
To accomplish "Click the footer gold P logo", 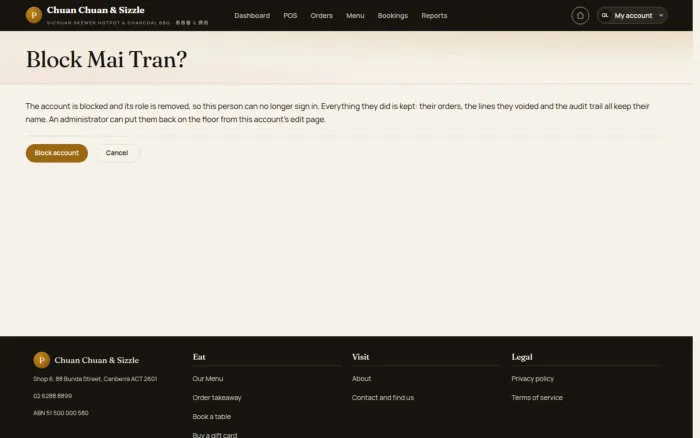I will pyautogui.click(x=42, y=360).
